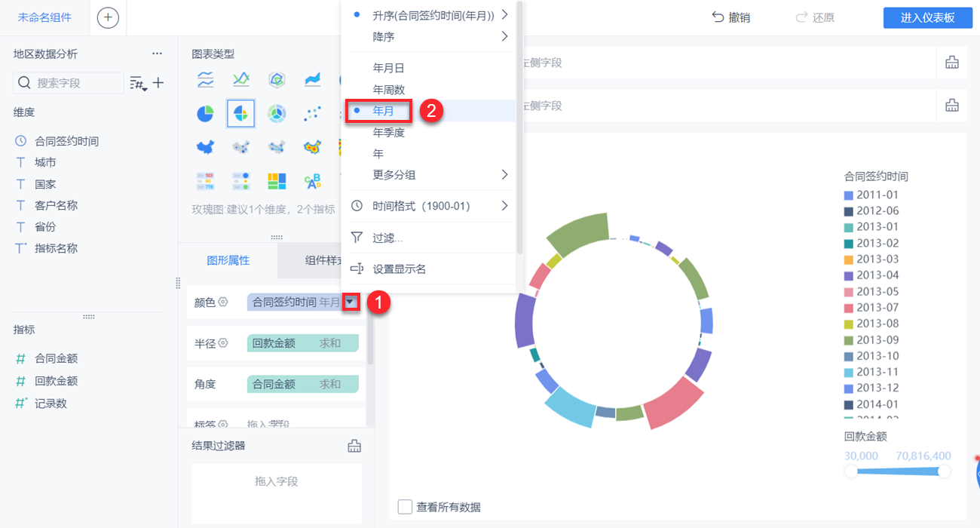The height and width of the screenshot is (528, 980).
Task: Click the left handle of 回款金额 slider
Action: coord(851,471)
